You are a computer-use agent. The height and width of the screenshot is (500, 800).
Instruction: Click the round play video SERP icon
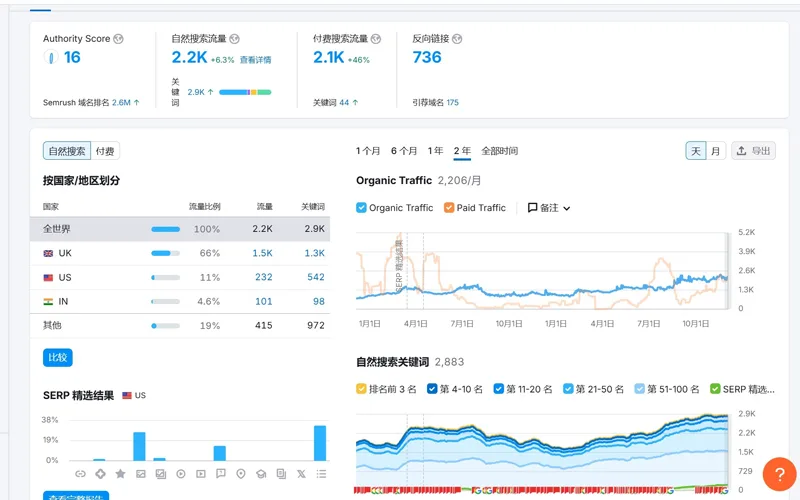pyautogui.click(x=181, y=474)
